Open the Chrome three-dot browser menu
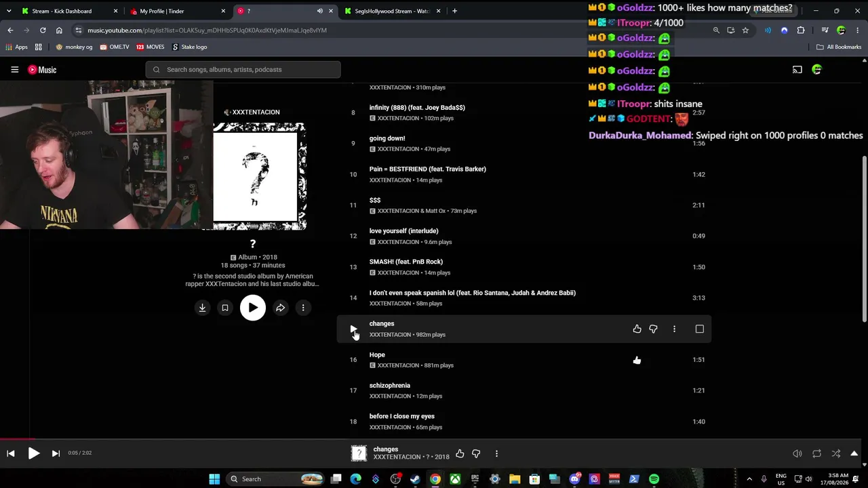Screen dimensions: 868x488 [x=857, y=30]
